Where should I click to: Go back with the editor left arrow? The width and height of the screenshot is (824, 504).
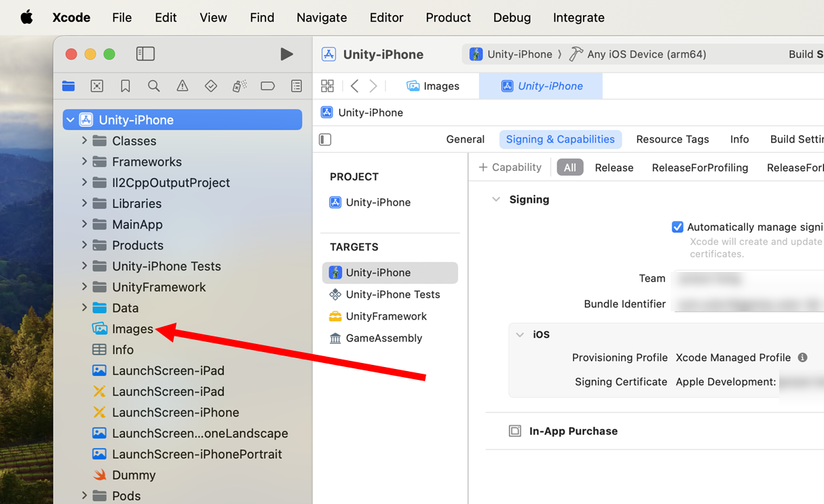coord(354,85)
